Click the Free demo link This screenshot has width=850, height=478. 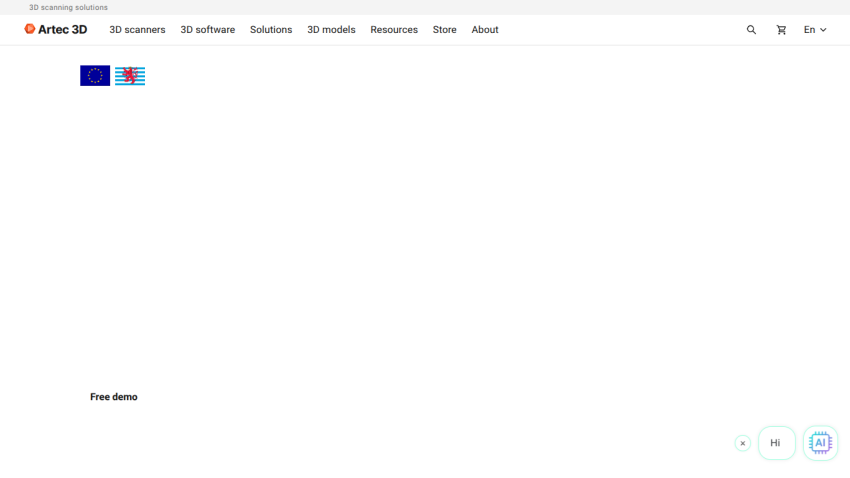114,397
